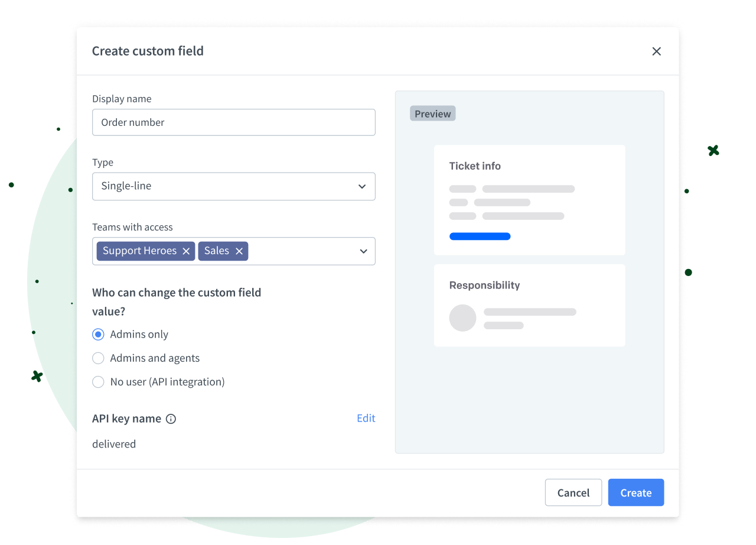
Task: Remove the Support Heroes team tag
Action: [x=186, y=251]
